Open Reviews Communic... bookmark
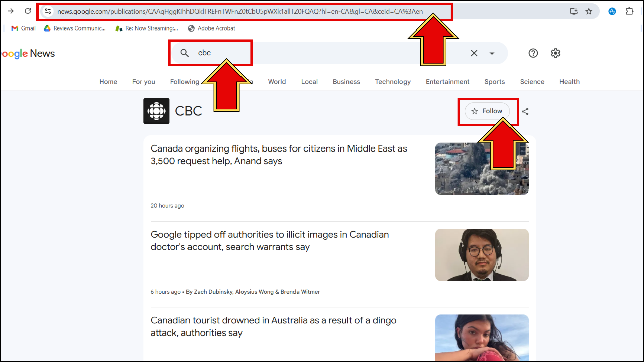The width and height of the screenshot is (644, 362). 74,28
